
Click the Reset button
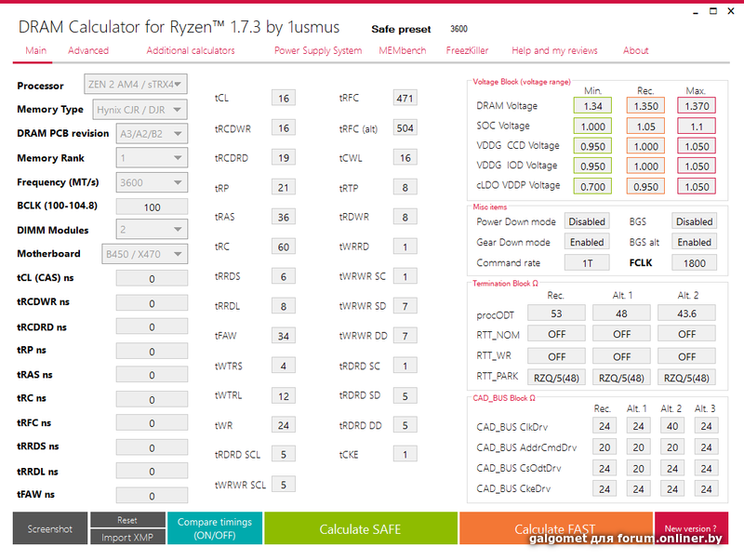(127, 520)
